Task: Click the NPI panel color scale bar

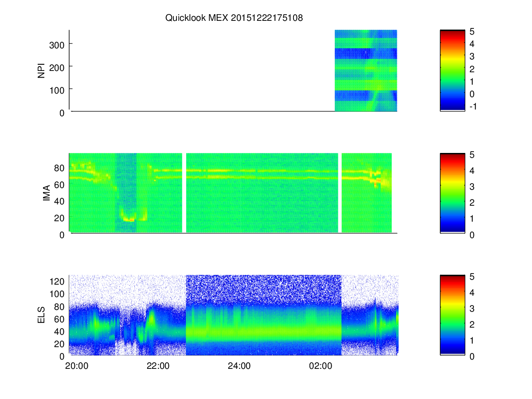Action: (x=452, y=70)
